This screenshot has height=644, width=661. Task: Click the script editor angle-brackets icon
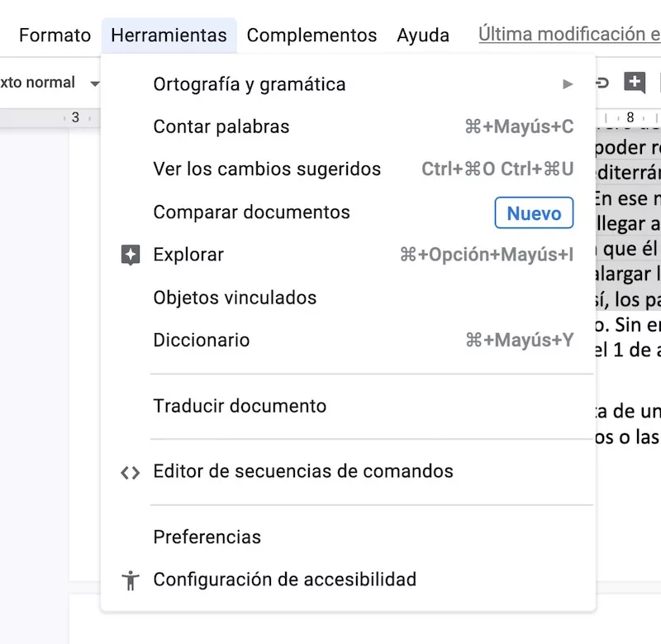point(130,472)
